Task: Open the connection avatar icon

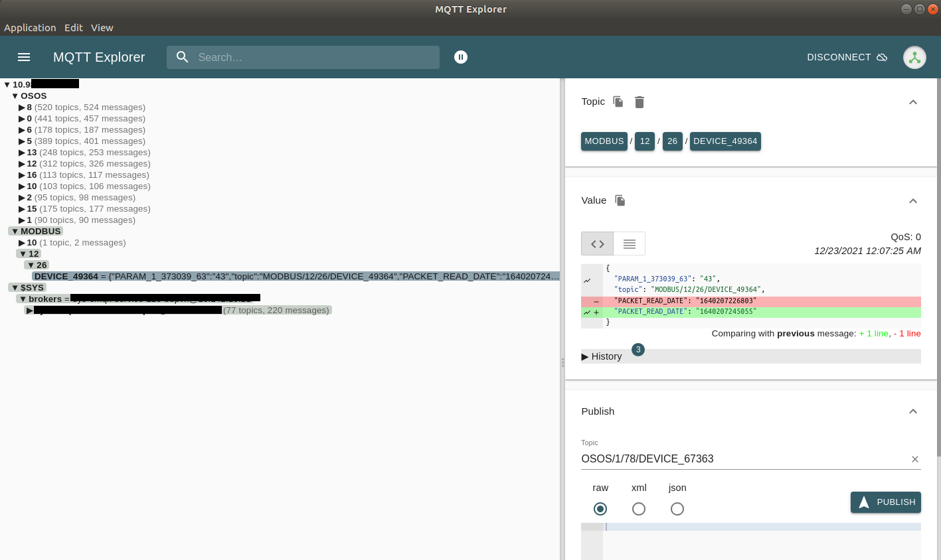Action: (x=914, y=58)
